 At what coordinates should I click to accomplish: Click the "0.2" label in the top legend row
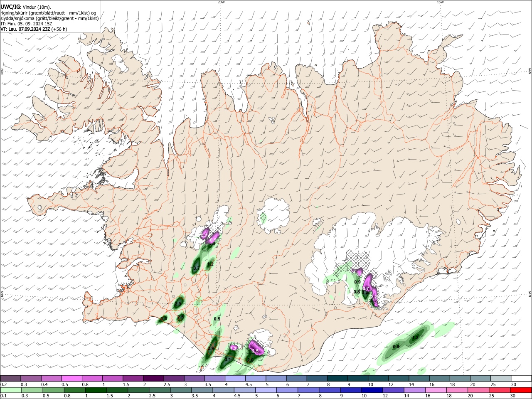(x=4, y=384)
